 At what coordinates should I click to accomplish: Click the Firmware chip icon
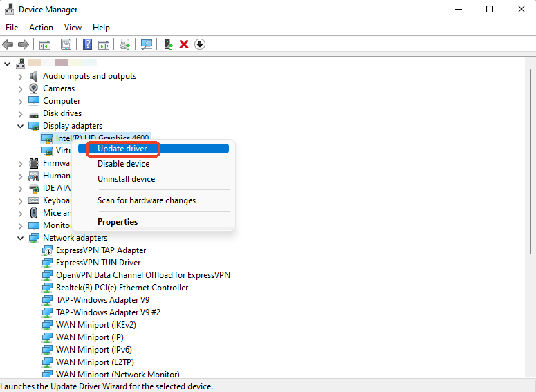pos(34,163)
